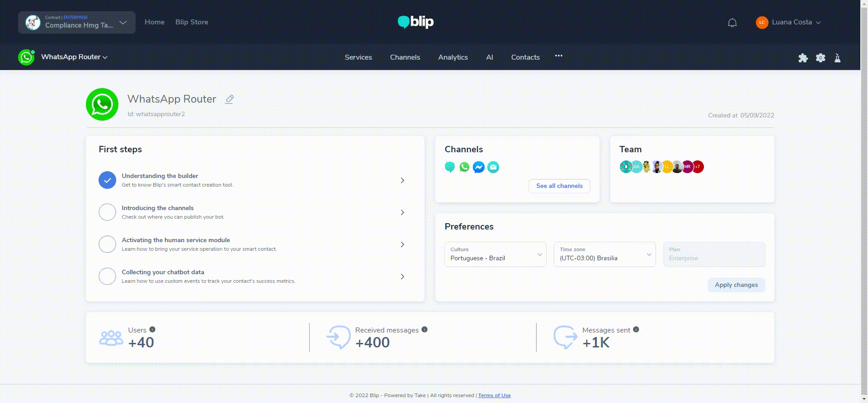This screenshot has height=403, width=868.
Task: Click the Id: whatsapprouter2 text
Action: pos(156,114)
